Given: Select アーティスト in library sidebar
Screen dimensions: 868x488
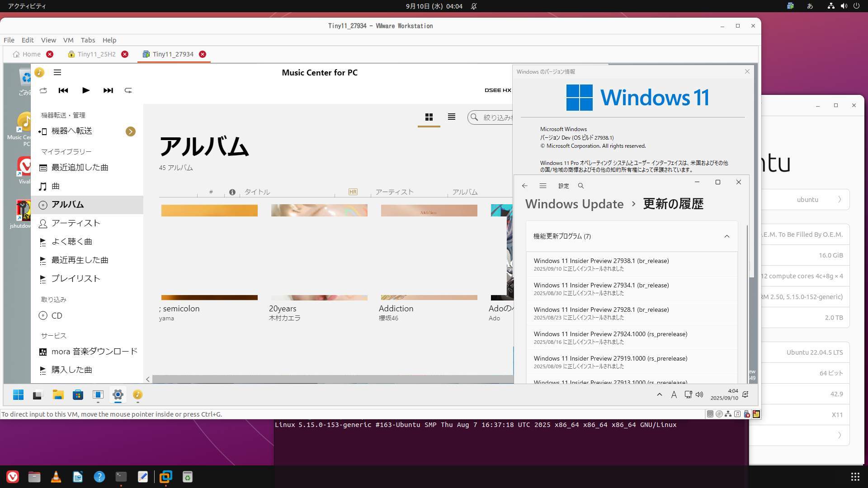Looking at the screenshot, I should point(75,223).
